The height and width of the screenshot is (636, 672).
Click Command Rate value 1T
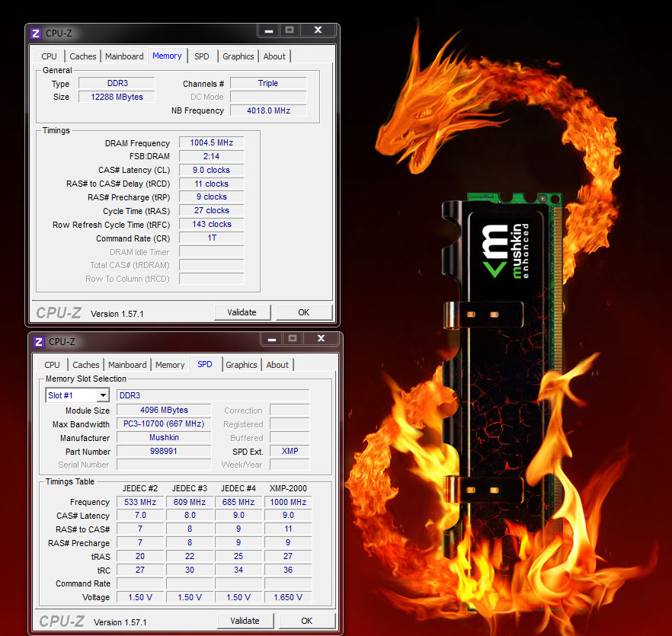211,238
